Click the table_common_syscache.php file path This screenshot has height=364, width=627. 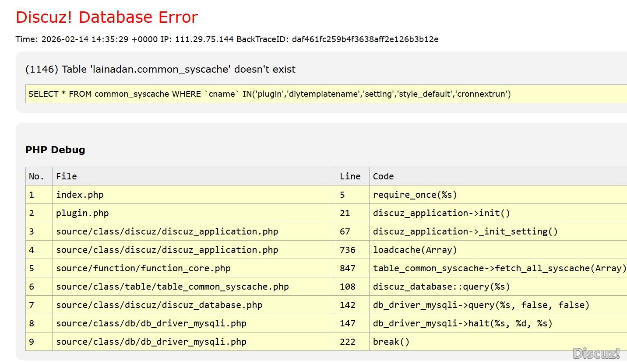click(172, 287)
